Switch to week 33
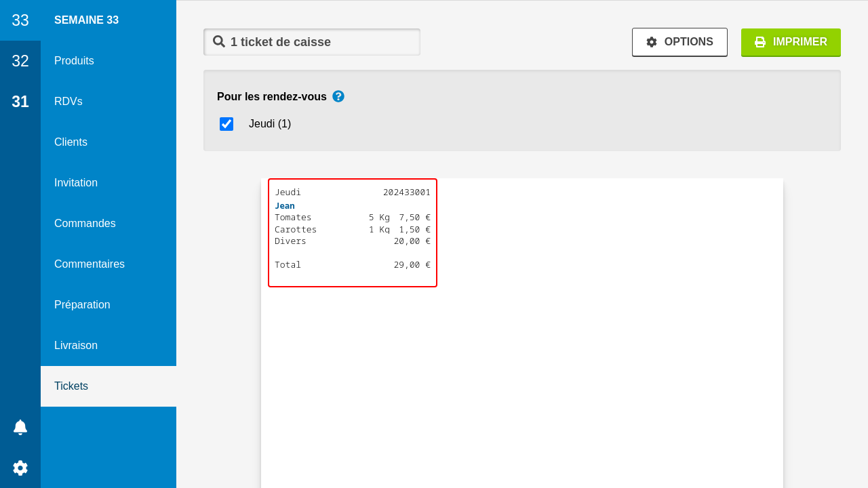This screenshot has height=488, width=868. (20, 20)
